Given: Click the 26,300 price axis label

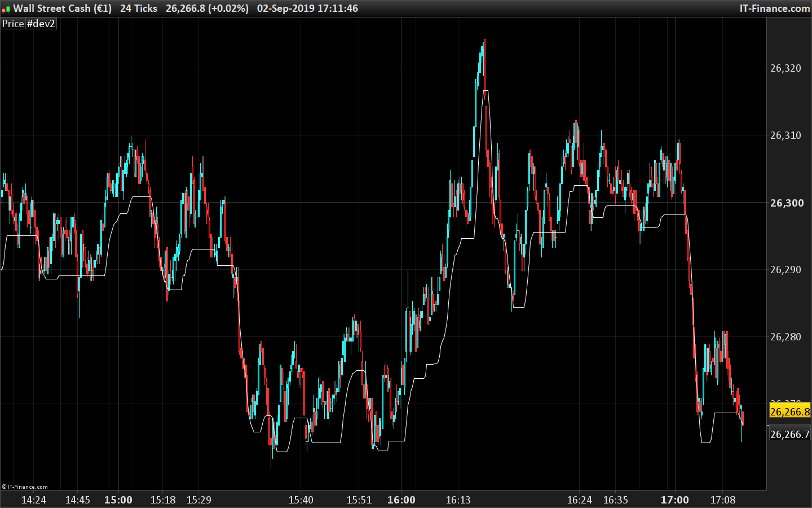Looking at the screenshot, I should coord(787,203).
